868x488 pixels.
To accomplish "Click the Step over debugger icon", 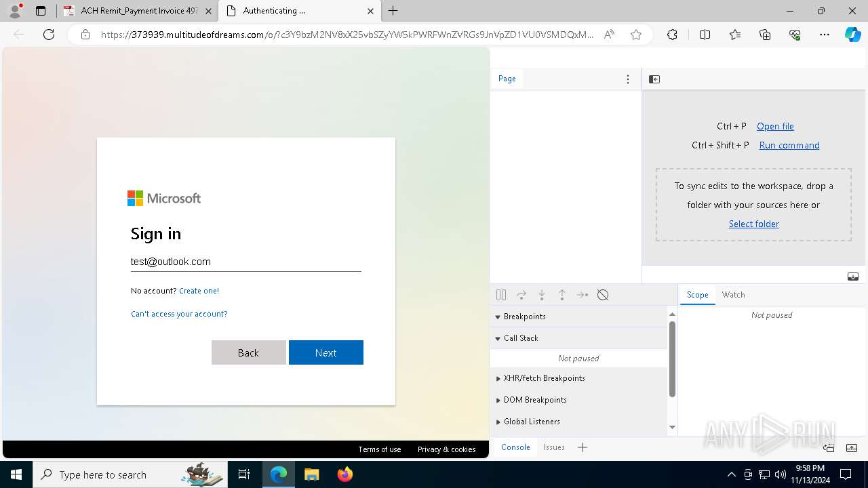I will (x=521, y=295).
